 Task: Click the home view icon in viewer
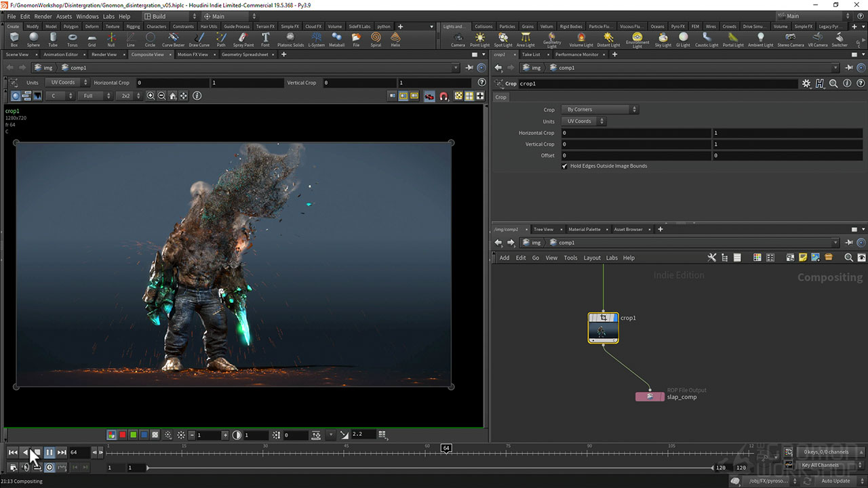tap(173, 96)
